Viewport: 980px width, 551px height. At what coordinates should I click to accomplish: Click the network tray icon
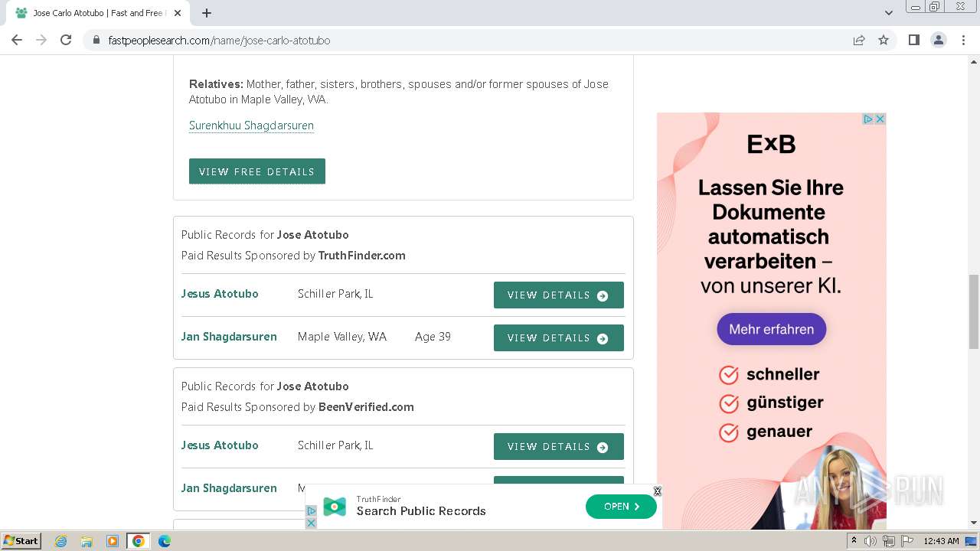click(889, 541)
